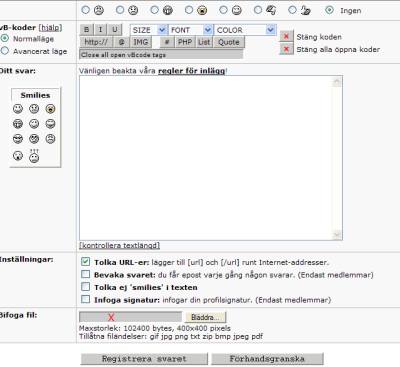Viewport: 400px width, 367px height.
Task: Select the 'Normalläge' vB-code mode
Action: click(4, 38)
